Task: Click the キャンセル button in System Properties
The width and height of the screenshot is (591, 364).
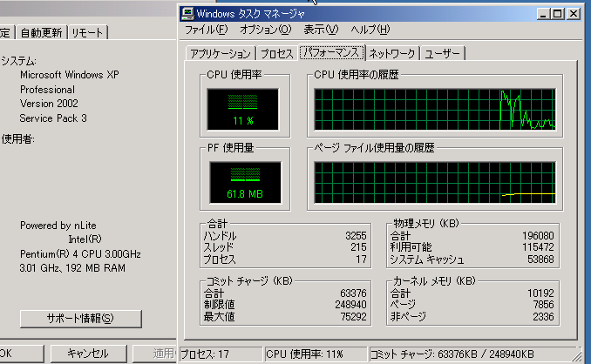Action: point(88,353)
